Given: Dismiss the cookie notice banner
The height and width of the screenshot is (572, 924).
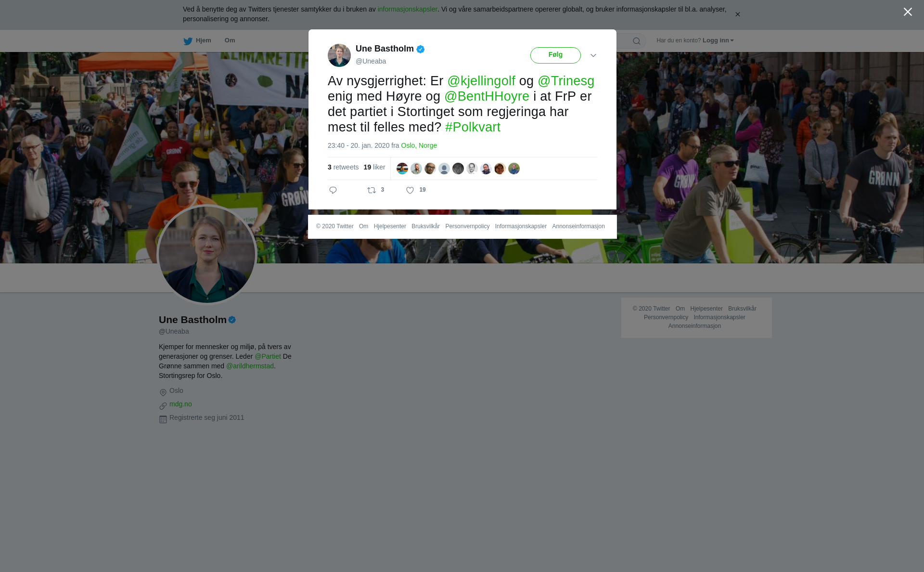Looking at the screenshot, I should (x=737, y=14).
